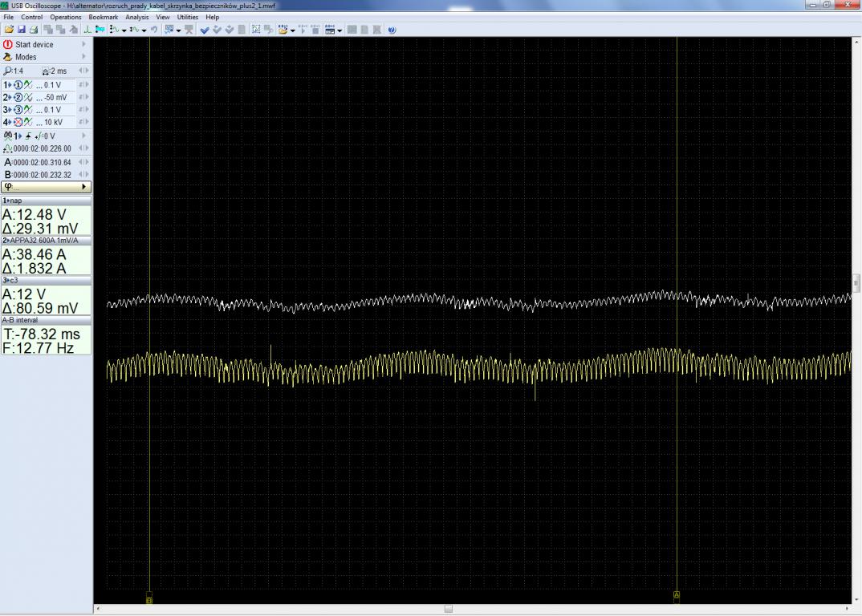Toggle channel 1 enable circle
This screenshot has width=862, height=616.
tap(17, 84)
